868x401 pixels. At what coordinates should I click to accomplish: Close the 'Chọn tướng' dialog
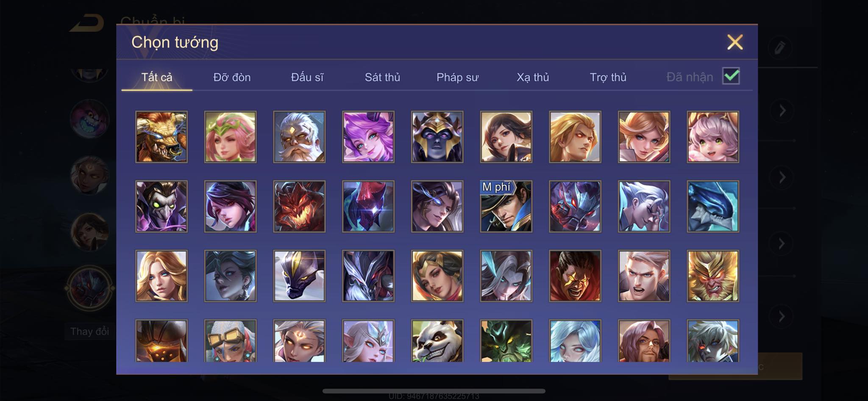(x=735, y=42)
